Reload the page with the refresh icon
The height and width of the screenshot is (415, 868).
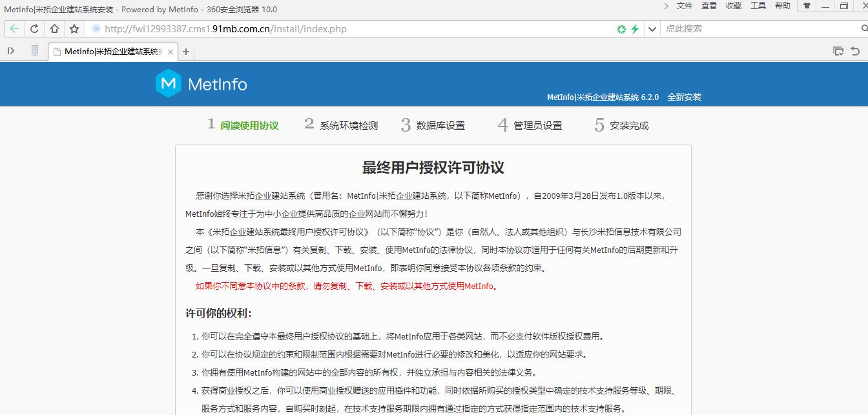[x=34, y=29]
